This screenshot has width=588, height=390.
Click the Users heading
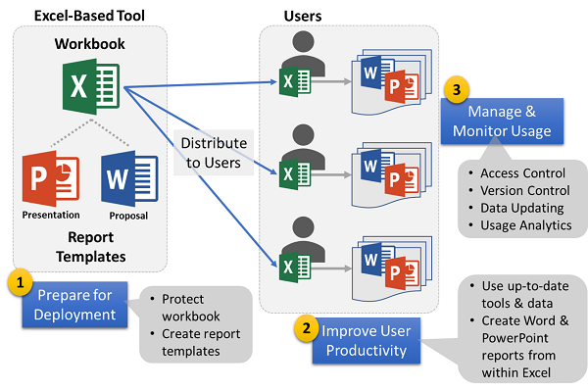[303, 16]
